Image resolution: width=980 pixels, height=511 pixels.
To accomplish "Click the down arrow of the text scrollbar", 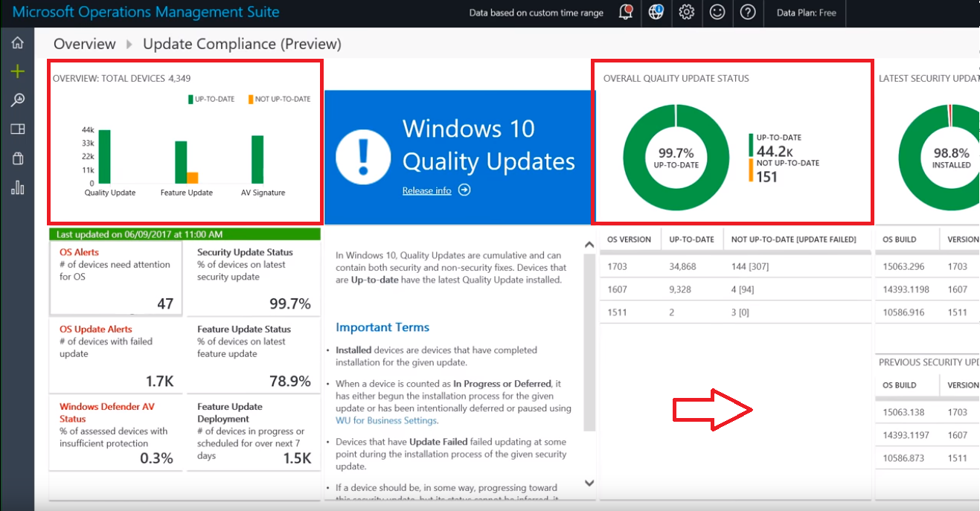I will pyautogui.click(x=589, y=483).
